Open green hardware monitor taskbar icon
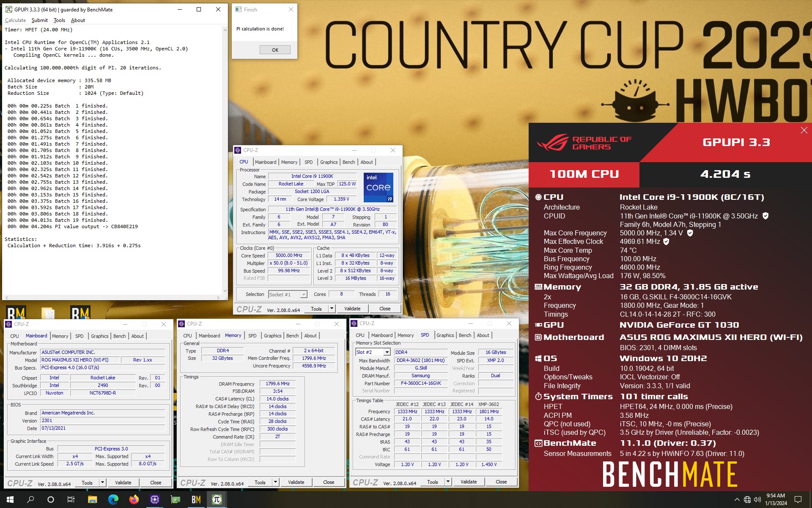The width and height of the screenshot is (812, 508). [175, 500]
